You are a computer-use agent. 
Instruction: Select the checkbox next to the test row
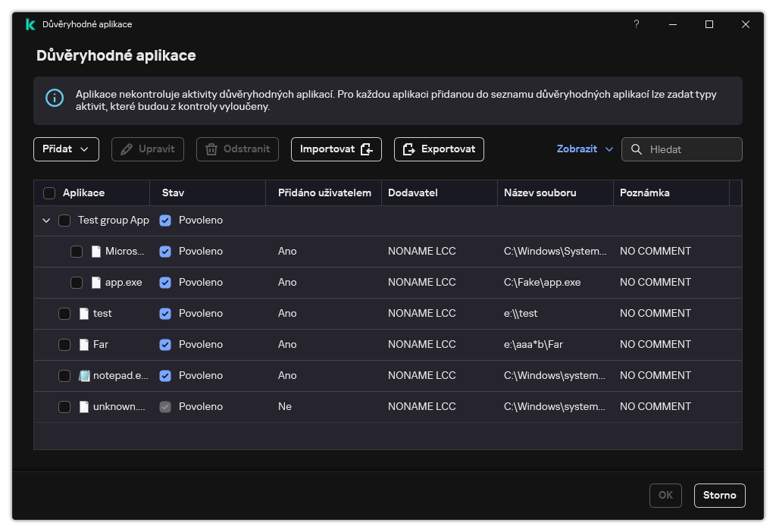coord(64,314)
